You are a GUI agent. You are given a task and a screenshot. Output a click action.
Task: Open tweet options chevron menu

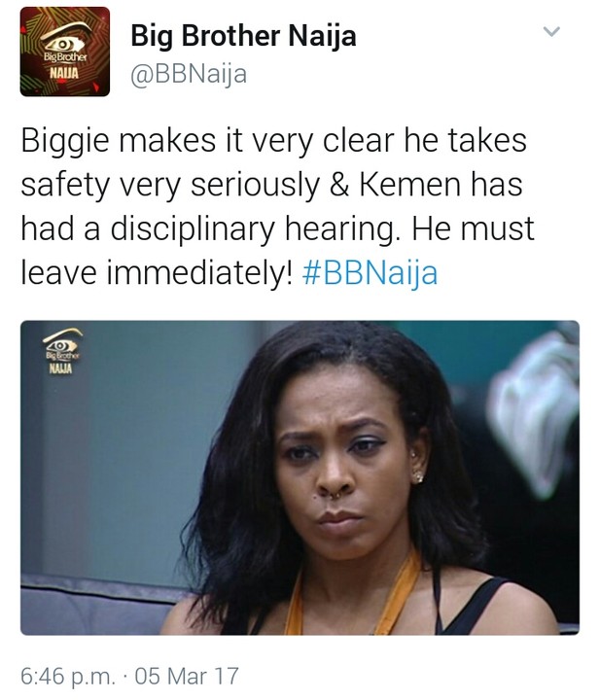[551, 31]
